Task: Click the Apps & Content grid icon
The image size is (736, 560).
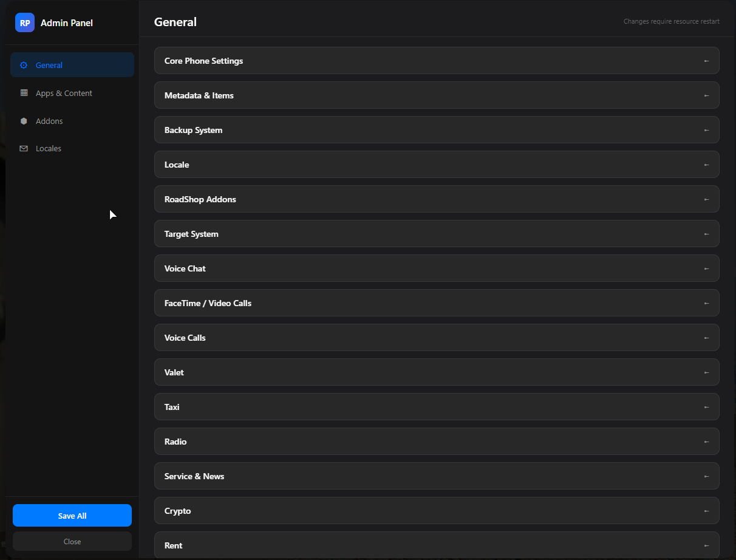Action: point(24,93)
